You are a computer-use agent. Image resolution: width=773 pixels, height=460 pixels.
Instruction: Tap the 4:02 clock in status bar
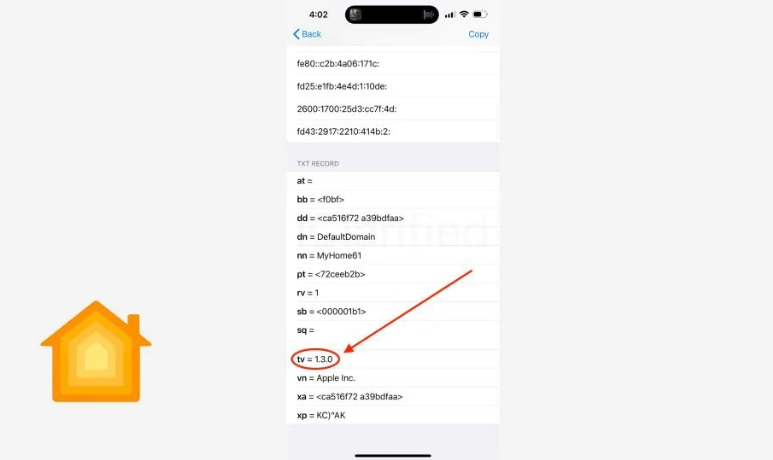[x=318, y=15]
